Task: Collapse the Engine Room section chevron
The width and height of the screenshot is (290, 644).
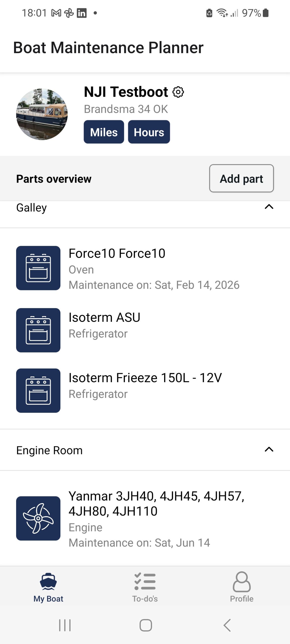Action: click(269, 450)
